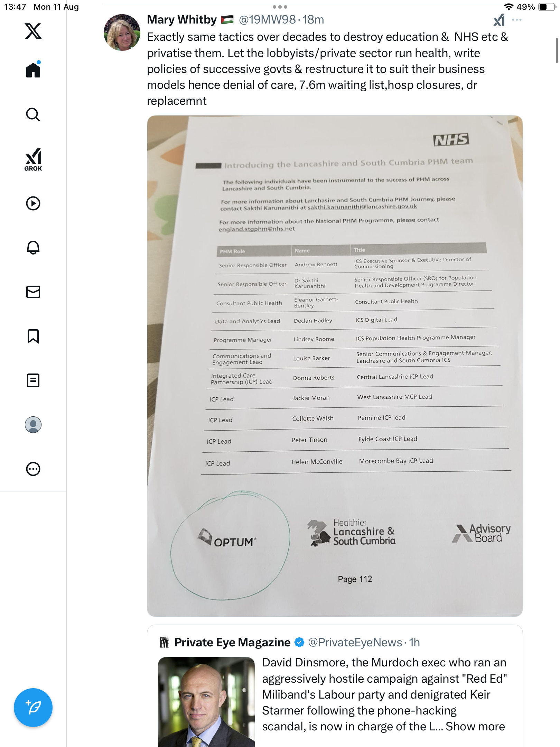560x747 pixels.
Task: Open Mary Whitby's profile avatar
Action: [x=122, y=33]
